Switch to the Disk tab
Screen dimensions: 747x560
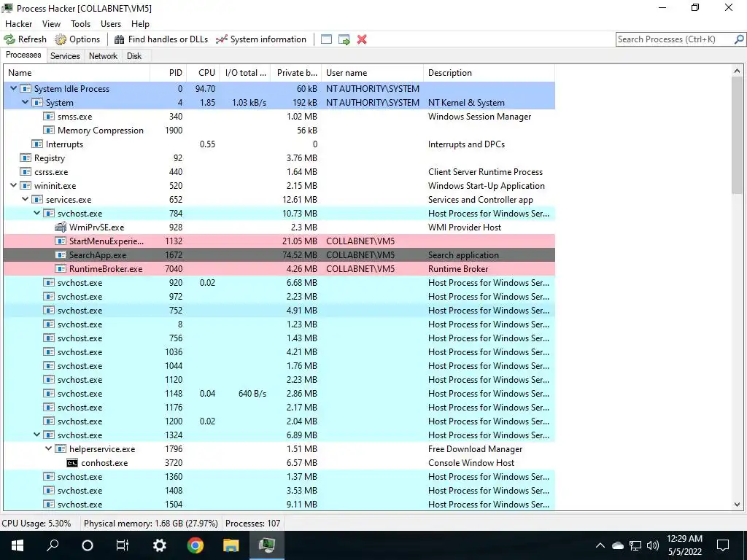click(x=134, y=55)
